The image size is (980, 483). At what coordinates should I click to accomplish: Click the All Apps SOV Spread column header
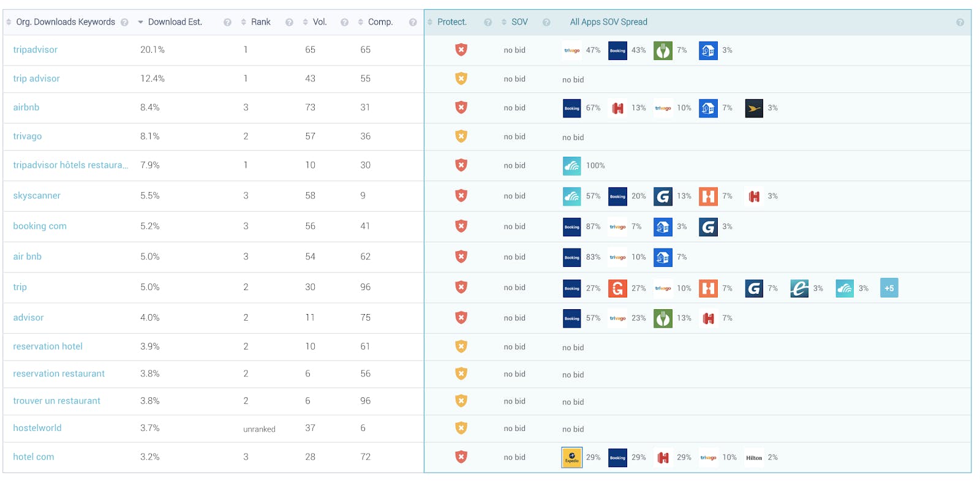click(608, 22)
